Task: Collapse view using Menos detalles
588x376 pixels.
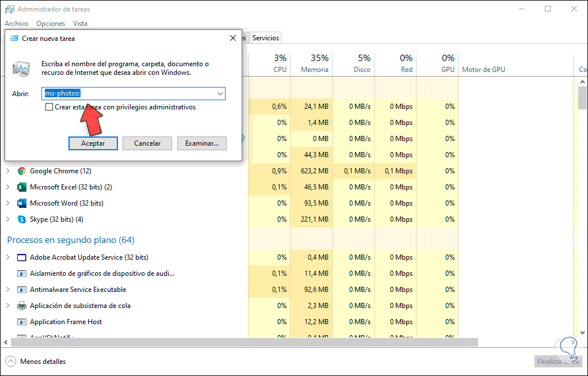Action: click(x=36, y=362)
